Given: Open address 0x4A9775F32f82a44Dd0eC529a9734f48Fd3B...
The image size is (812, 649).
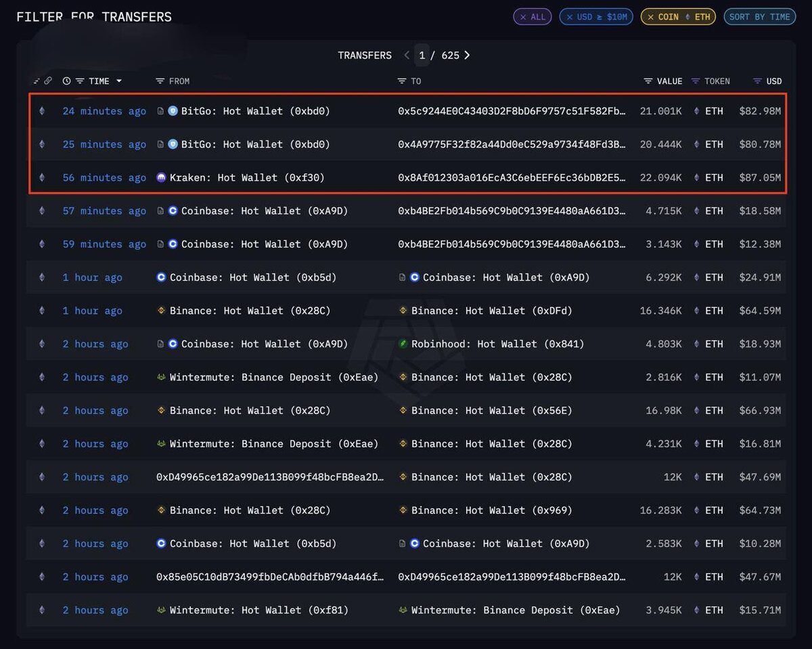Looking at the screenshot, I should click(x=512, y=144).
